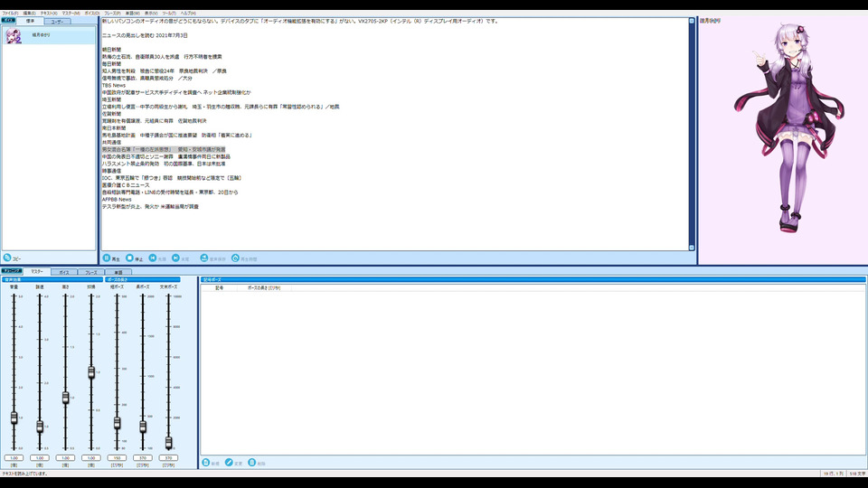This screenshot has height=488, width=868.
Task: Click the 結月ゆかり character illustration
Action: click(x=790, y=127)
